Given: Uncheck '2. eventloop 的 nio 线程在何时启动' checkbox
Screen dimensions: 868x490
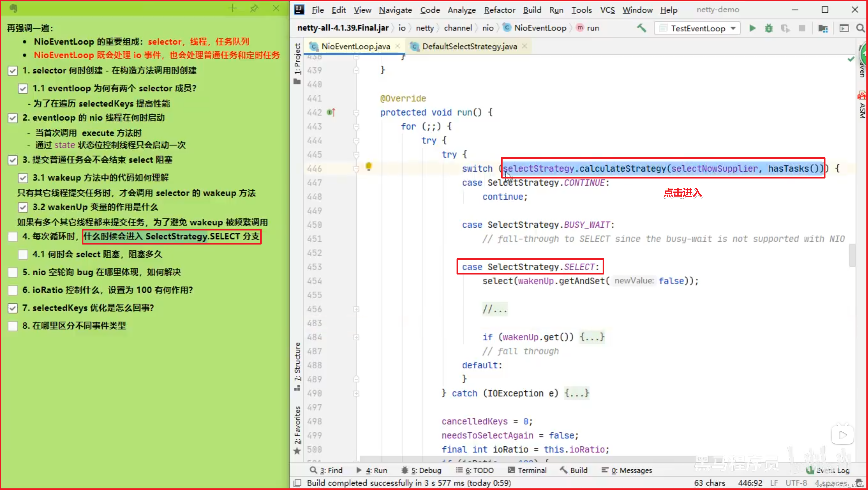Looking at the screenshot, I should [x=13, y=118].
